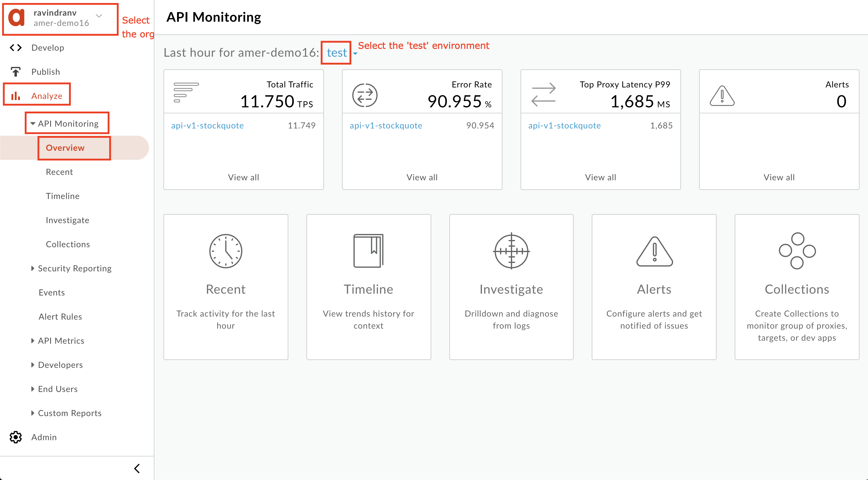Select the Analyze menu
Viewport: 868px width, 480px height.
[x=46, y=96]
